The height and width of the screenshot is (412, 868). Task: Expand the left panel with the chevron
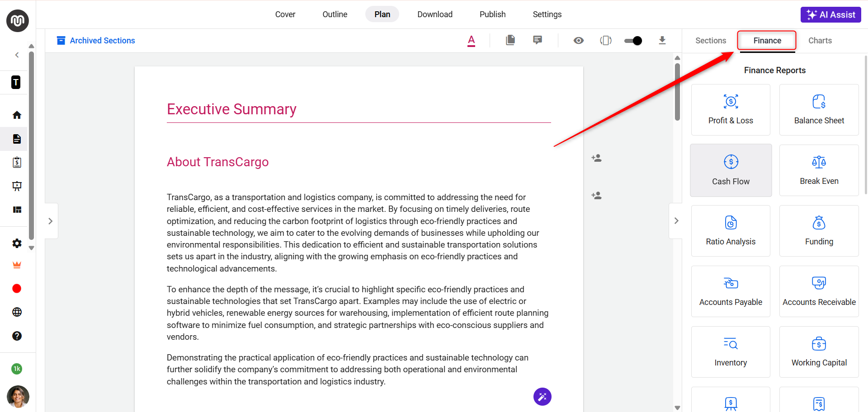point(51,221)
